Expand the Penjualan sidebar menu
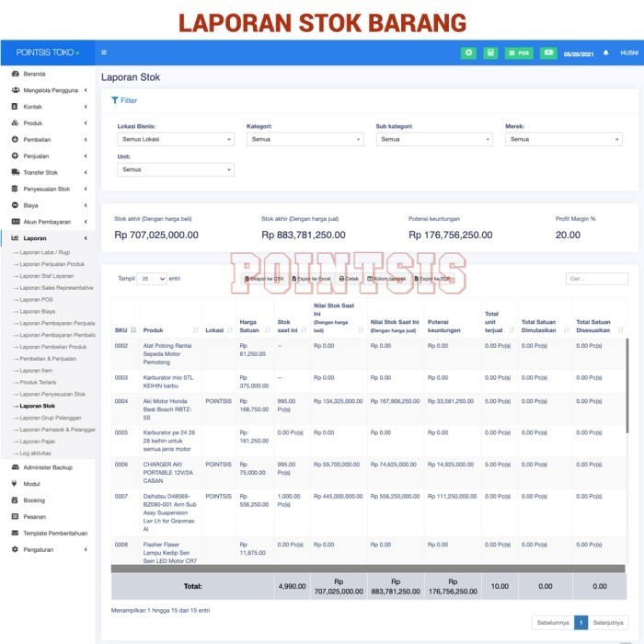 coord(50,156)
